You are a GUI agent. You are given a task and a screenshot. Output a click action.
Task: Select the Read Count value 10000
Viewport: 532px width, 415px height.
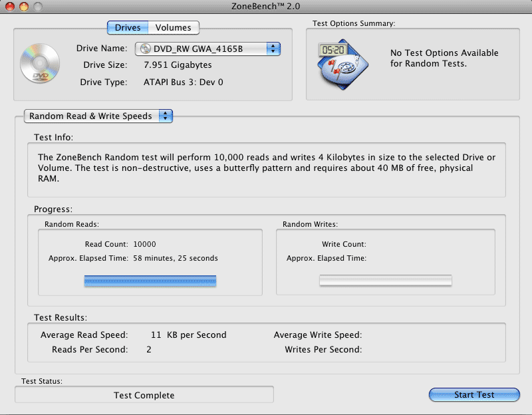pos(145,244)
